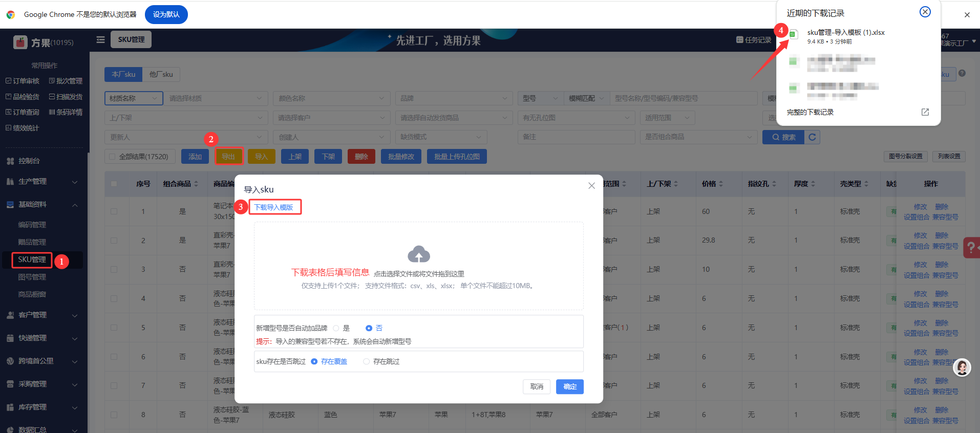Close the 近期的下载记录 downloads popup
Image resolution: width=980 pixels, height=433 pixels.
tap(925, 12)
